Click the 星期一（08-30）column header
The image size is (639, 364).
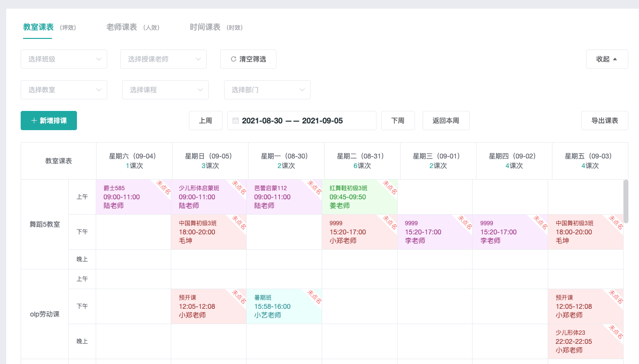pos(286,161)
